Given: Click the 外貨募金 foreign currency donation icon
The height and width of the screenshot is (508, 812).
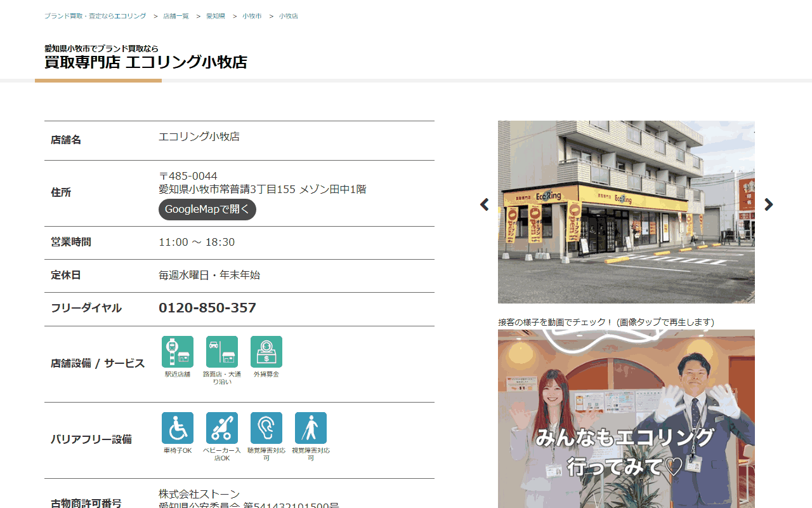Looking at the screenshot, I should coord(266,352).
